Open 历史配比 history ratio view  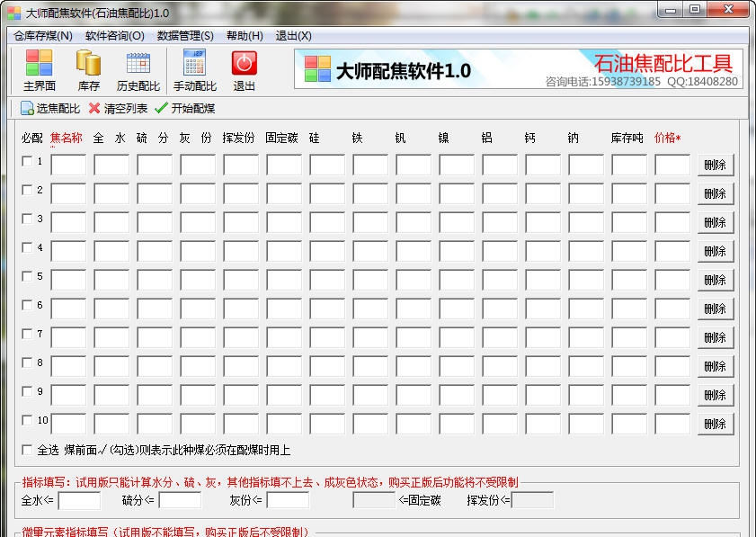138,70
